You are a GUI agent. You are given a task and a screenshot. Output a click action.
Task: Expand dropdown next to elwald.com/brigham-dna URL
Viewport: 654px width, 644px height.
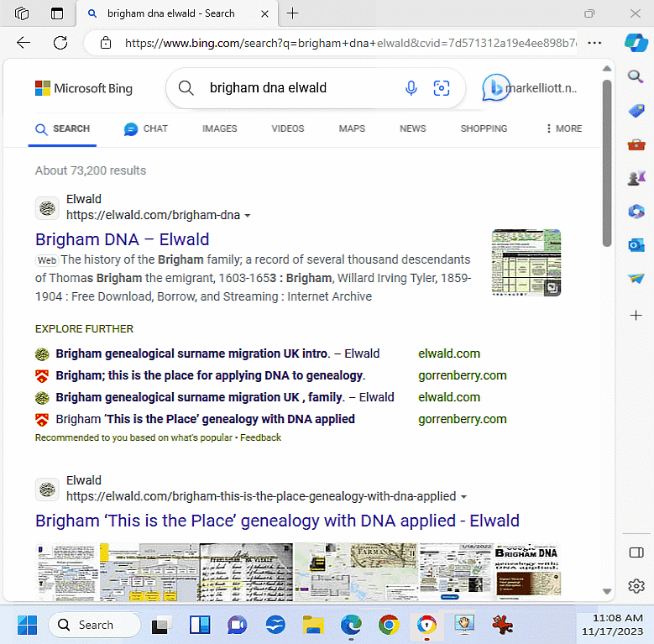[248, 216]
